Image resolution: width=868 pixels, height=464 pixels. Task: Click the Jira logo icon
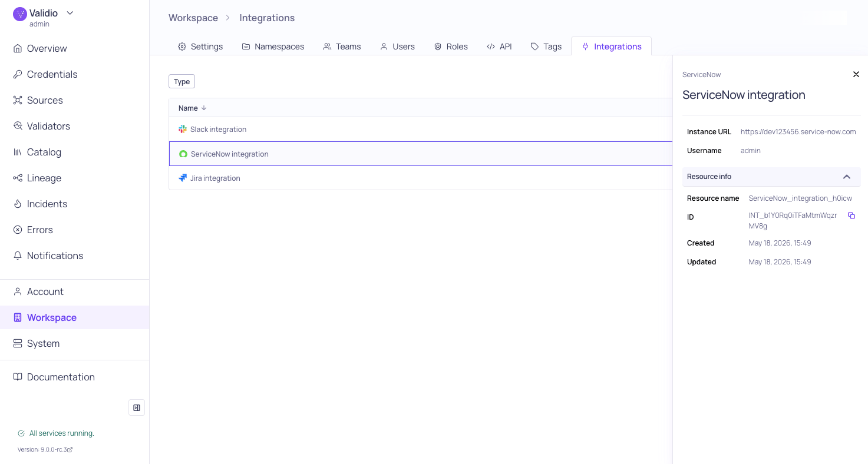point(183,178)
